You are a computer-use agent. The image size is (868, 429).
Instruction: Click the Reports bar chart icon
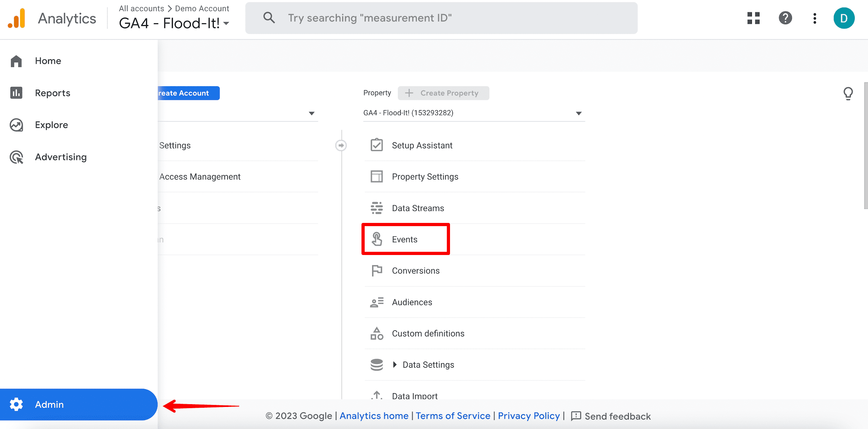point(16,93)
